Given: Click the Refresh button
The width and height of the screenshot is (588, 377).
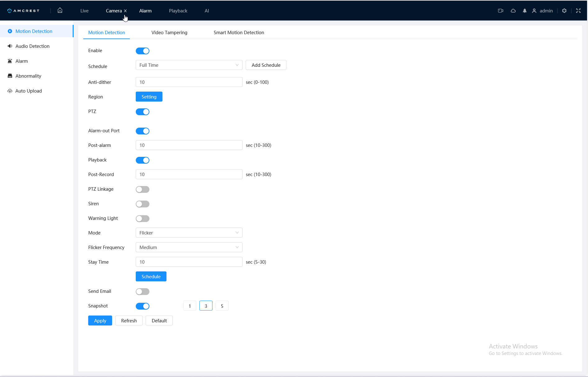Looking at the screenshot, I should click(129, 321).
